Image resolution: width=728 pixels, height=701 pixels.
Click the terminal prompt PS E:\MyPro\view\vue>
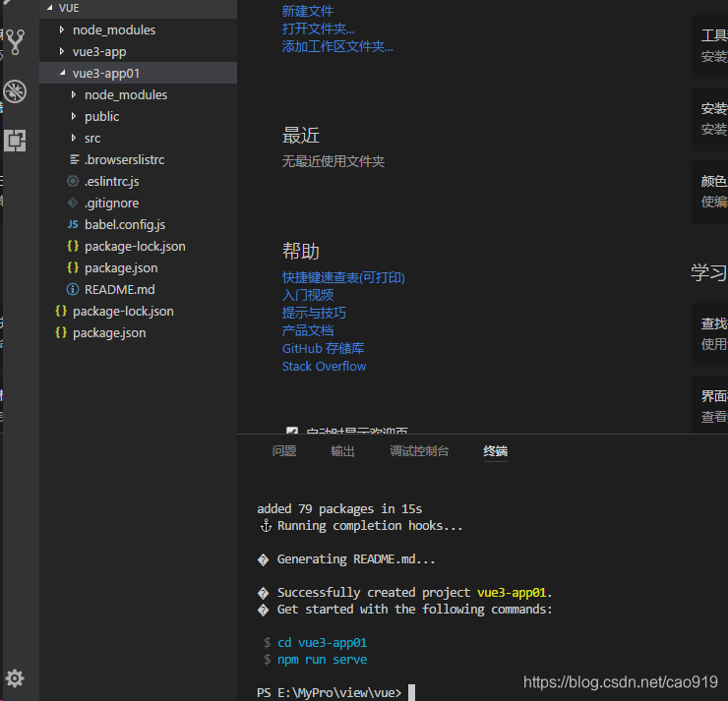click(330, 693)
